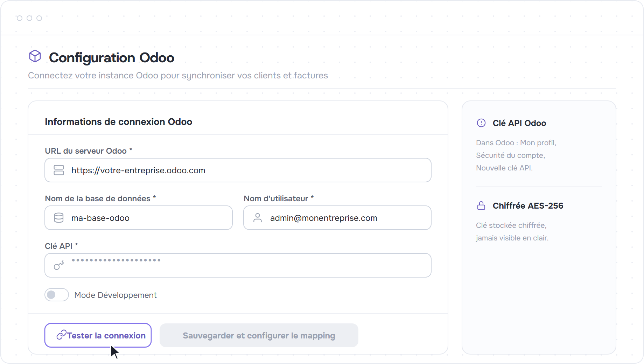Click the first window control dot

coord(20,18)
